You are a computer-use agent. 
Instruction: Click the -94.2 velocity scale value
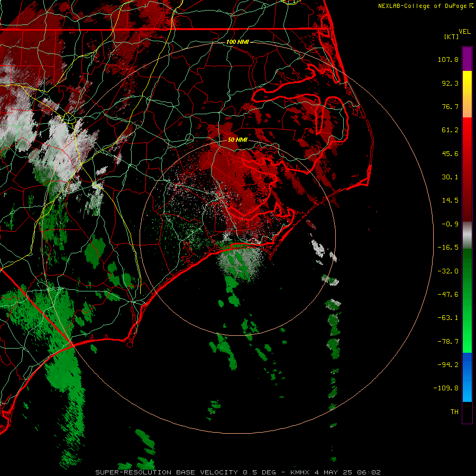coord(448,364)
